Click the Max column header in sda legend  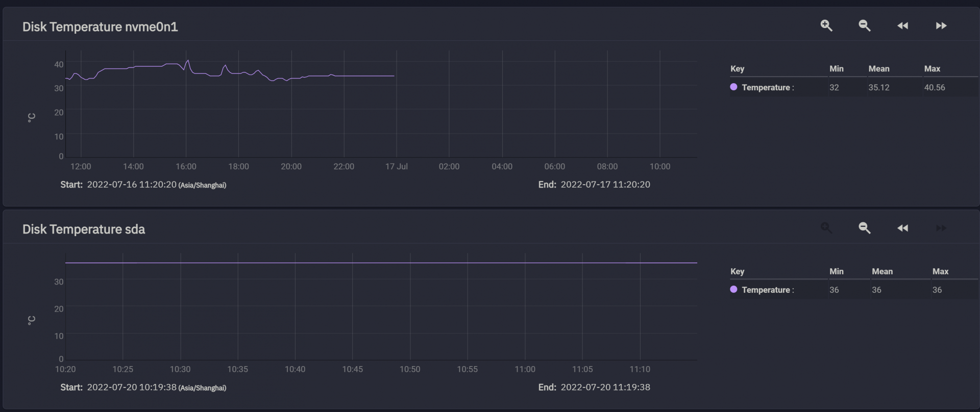click(x=940, y=271)
